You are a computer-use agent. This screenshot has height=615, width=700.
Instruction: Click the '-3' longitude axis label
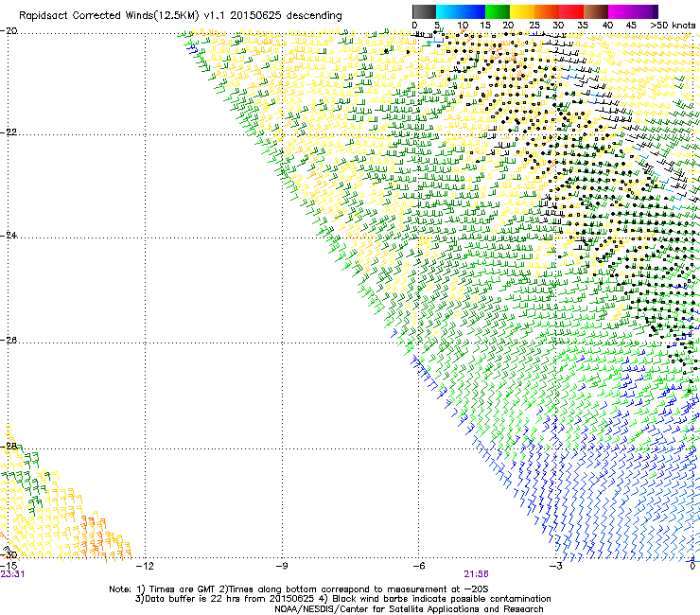(555, 566)
